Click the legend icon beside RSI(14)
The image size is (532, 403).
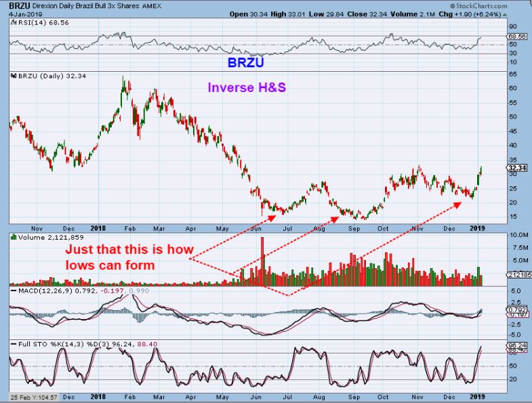[12, 23]
